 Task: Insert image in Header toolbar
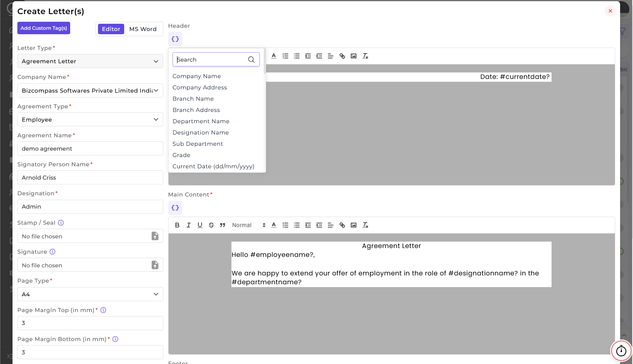[353, 56]
